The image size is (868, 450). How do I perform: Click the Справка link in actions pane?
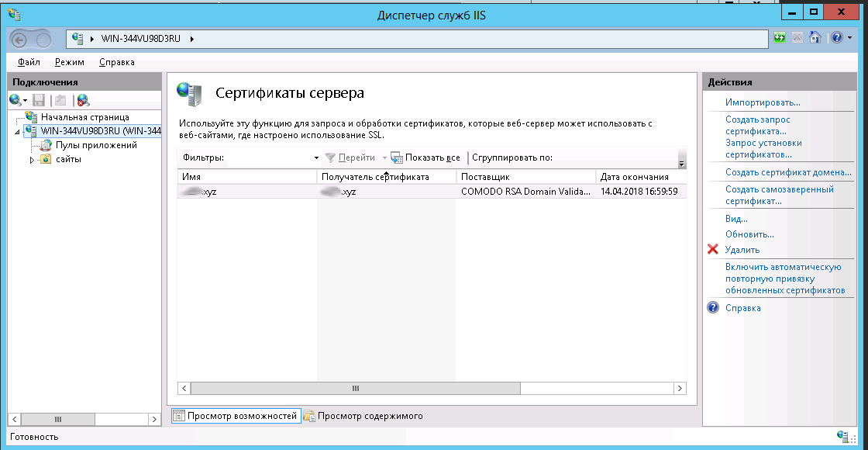[x=743, y=308]
